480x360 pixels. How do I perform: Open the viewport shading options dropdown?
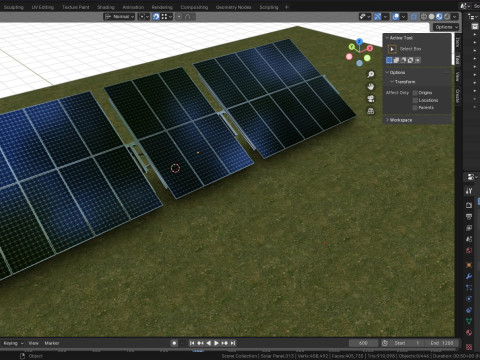pyautogui.click(x=455, y=17)
